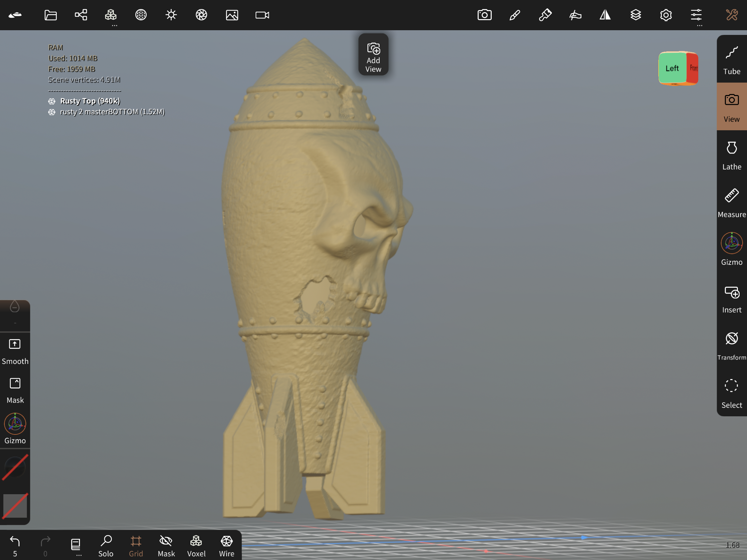Viewport: 747px width, 560px height.
Task: Open the History list menu
Action: coord(76,546)
